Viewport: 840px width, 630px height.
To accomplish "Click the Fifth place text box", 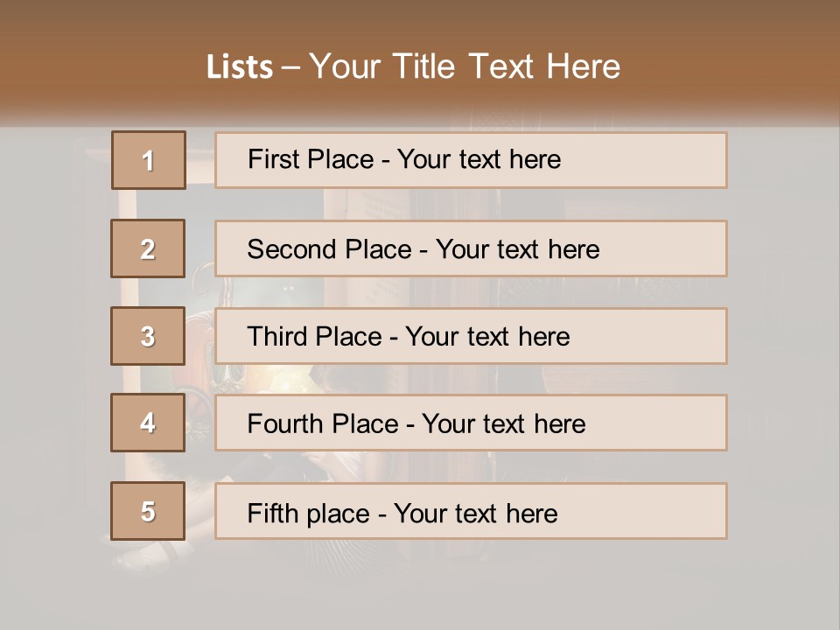I will click(471, 512).
